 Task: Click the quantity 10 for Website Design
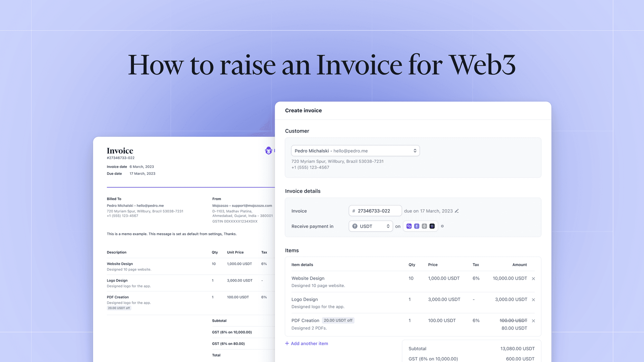point(411,278)
